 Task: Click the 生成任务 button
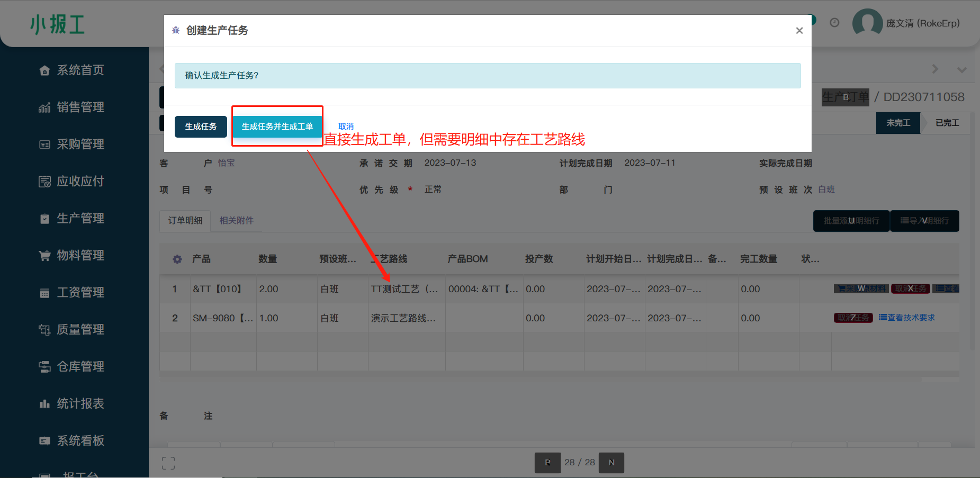[201, 127]
